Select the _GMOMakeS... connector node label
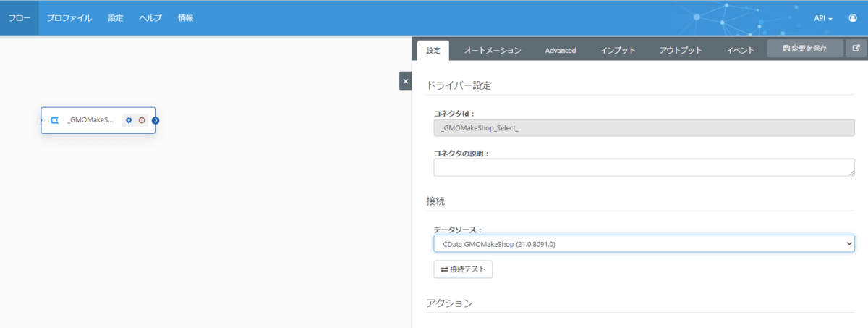The image size is (868, 328). pyautogui.click(x=90, y=120)
